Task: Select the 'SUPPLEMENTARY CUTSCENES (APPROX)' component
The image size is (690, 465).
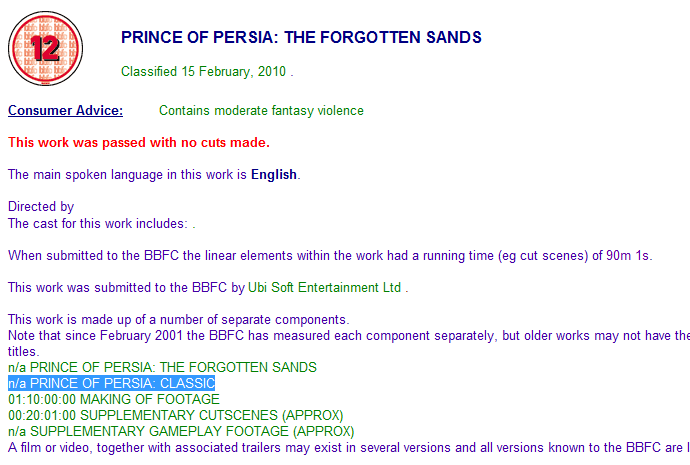Action: point(175,415)
